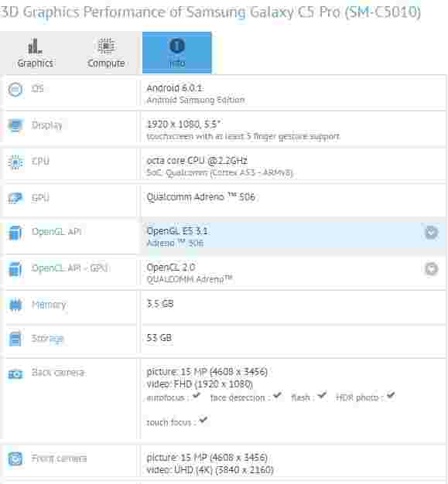Click the 'Memory' row label

point(49,305)
